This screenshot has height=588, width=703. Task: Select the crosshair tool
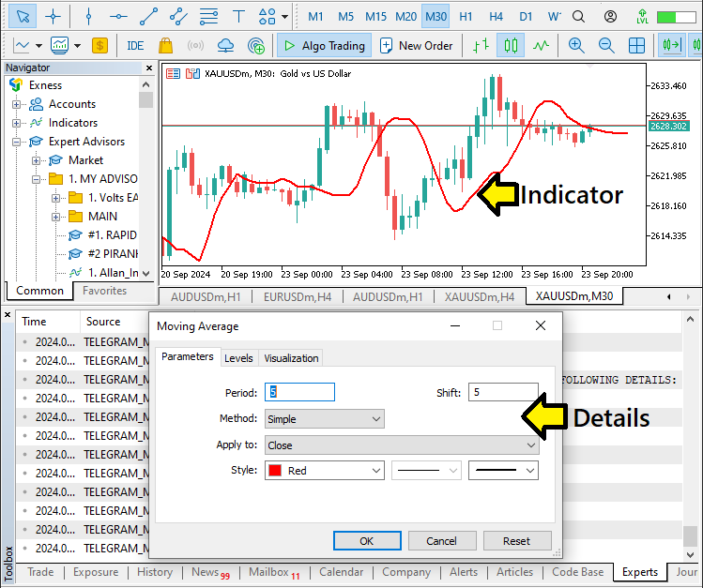tap(53, 17)
